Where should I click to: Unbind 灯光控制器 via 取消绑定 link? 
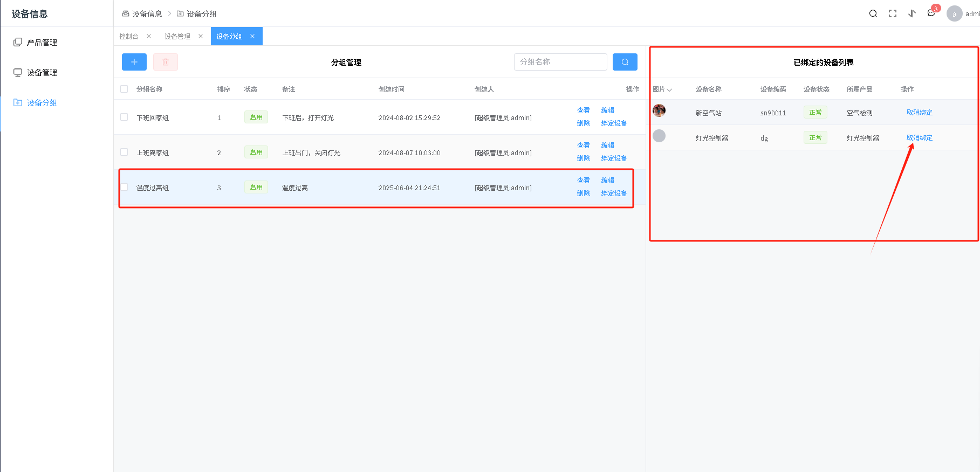pos(919,138)
